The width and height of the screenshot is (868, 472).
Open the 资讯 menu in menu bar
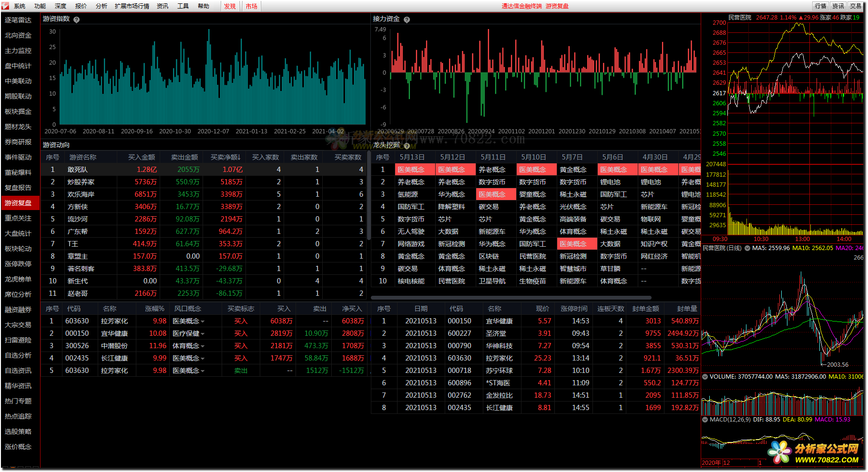click(163, 6)
